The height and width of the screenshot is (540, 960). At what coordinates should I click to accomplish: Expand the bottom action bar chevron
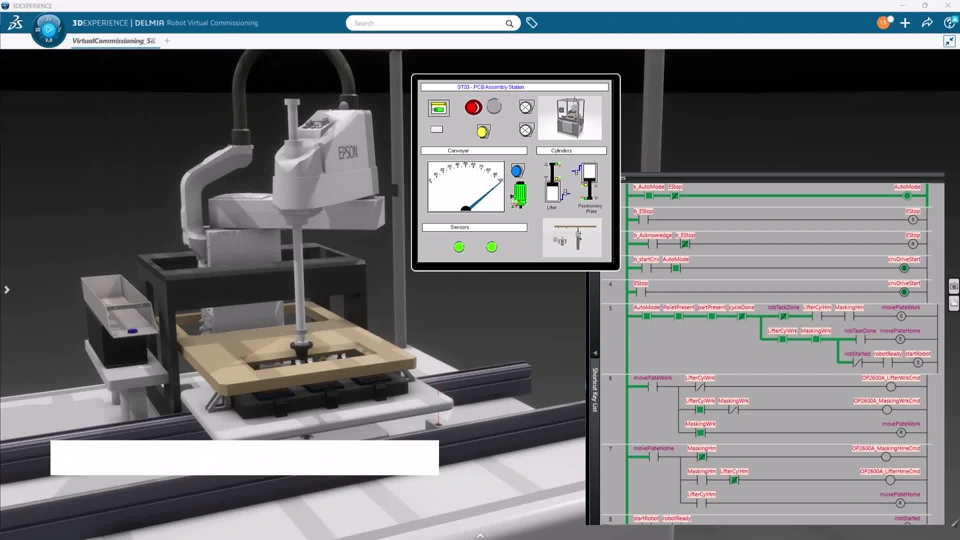coord(480,535)
